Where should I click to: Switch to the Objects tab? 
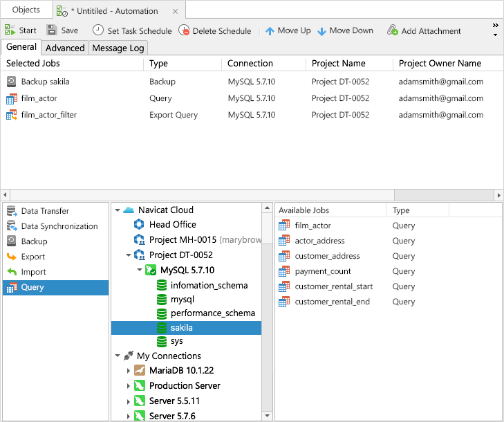click(x=26, y=10)
